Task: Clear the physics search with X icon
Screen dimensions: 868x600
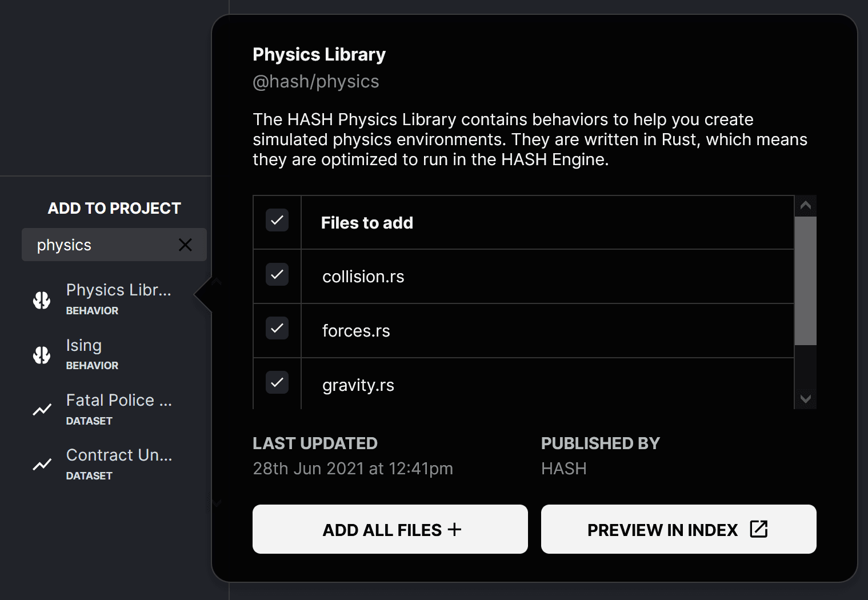Action: coord(185,245)
